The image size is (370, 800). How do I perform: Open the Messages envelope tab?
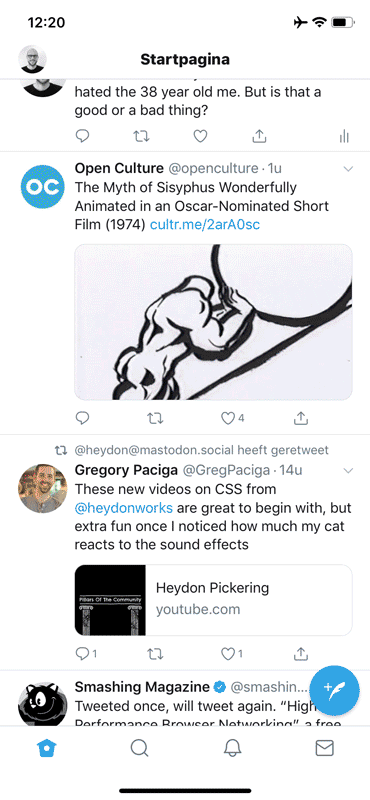[325, 748]
